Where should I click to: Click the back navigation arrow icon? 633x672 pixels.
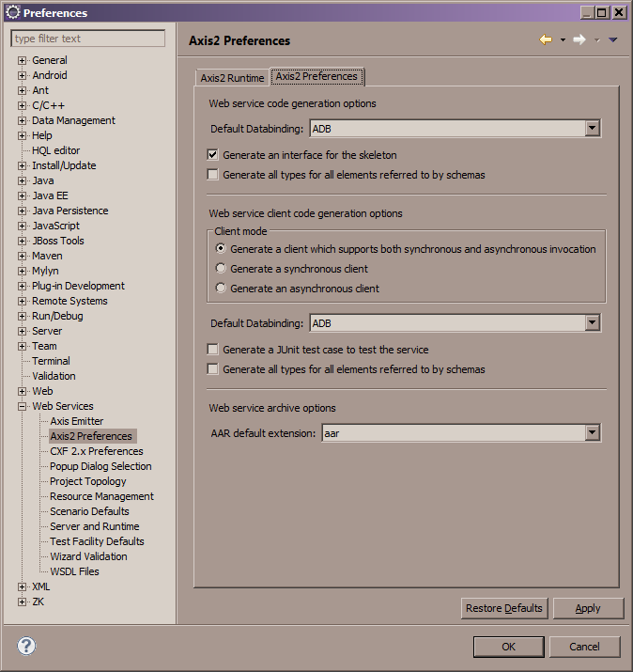pos(546,39)
